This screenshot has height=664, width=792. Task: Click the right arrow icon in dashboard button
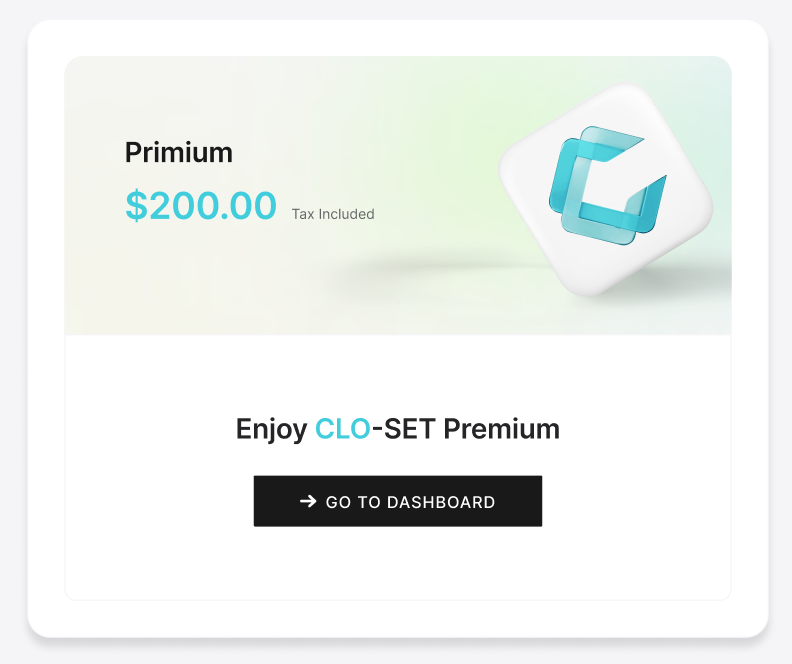click(x=308, y=501)
